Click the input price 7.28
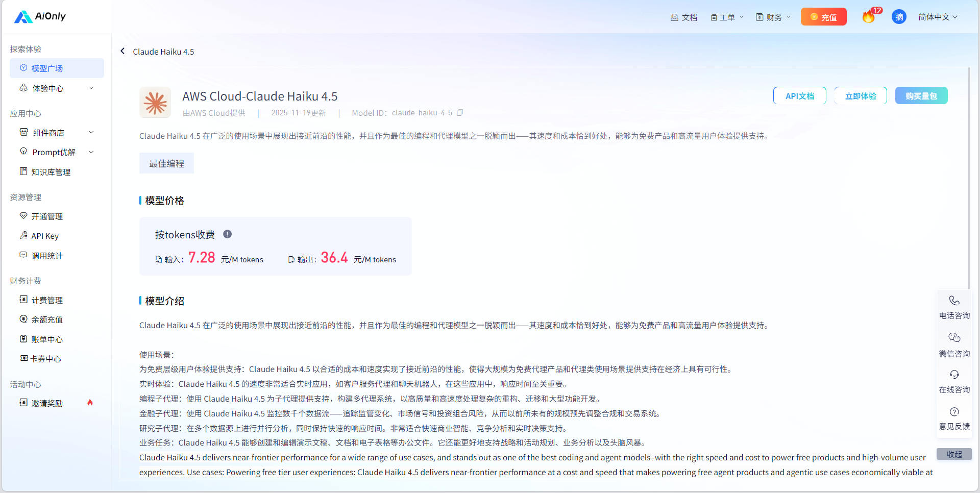The width and height of the screenshot is (980, 493). pyautogui.click(x=202, y=257)
